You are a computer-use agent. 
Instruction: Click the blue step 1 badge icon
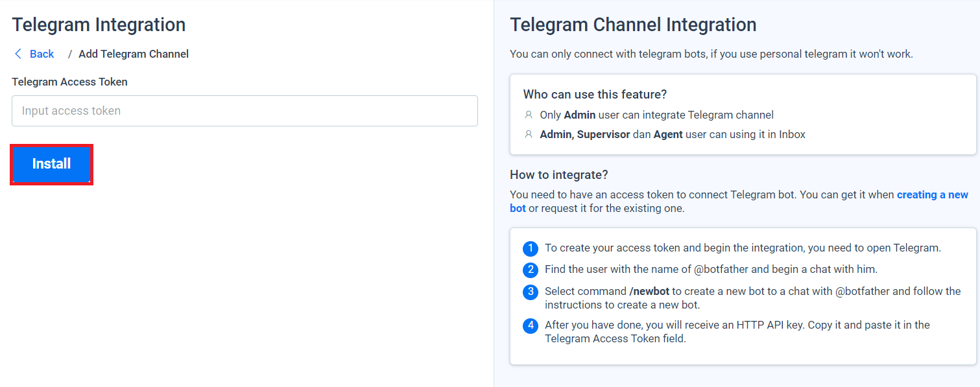coord(530,248)
